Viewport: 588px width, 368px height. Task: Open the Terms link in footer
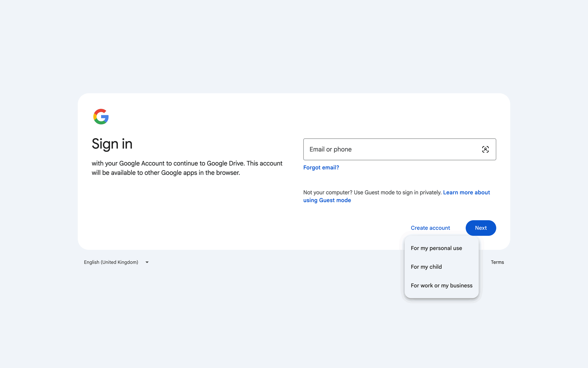click(497, 262)
